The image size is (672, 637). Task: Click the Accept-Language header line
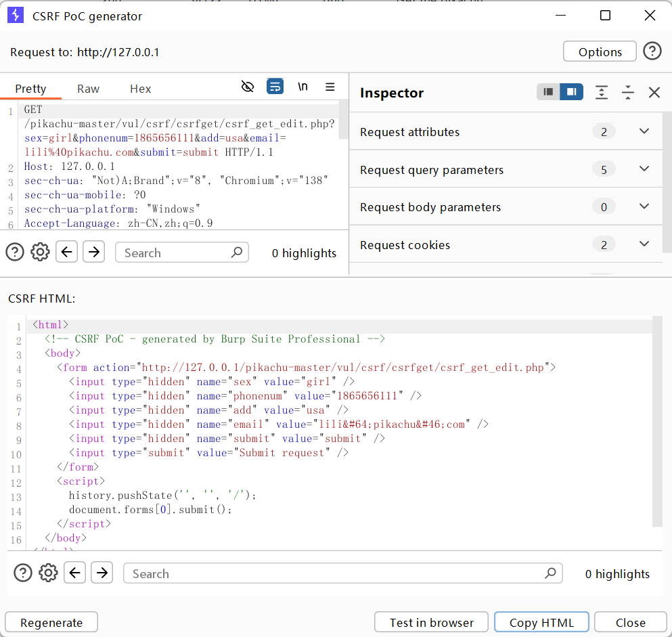coord(118,223)
